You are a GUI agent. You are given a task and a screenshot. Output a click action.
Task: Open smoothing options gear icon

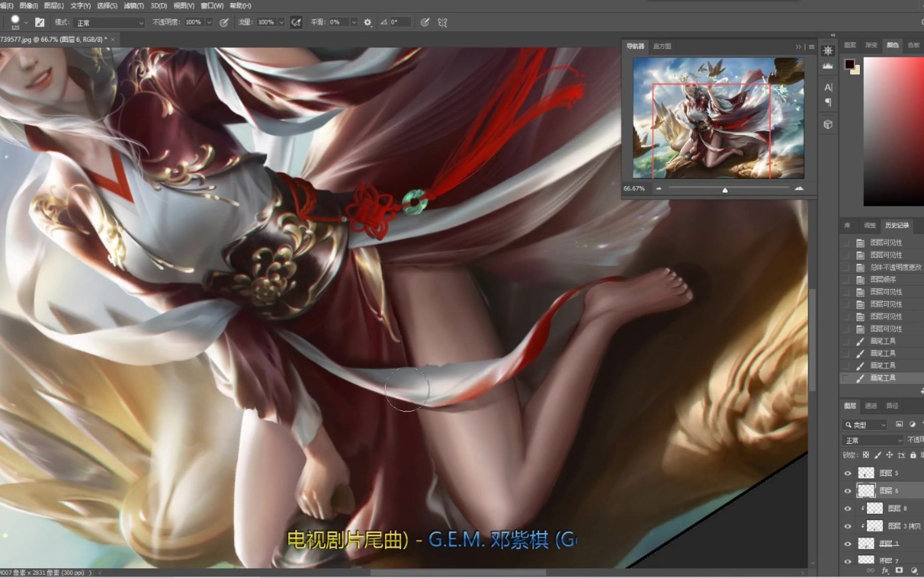(x=368, y=22)
